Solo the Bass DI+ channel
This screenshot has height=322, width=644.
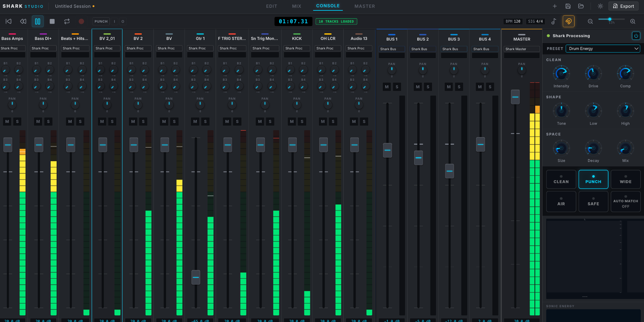48,121
